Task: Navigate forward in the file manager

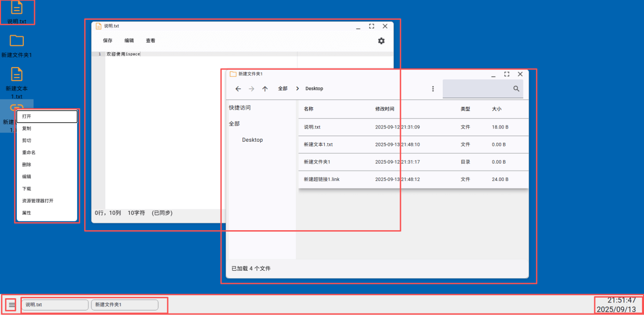Action: coord(251,88)
